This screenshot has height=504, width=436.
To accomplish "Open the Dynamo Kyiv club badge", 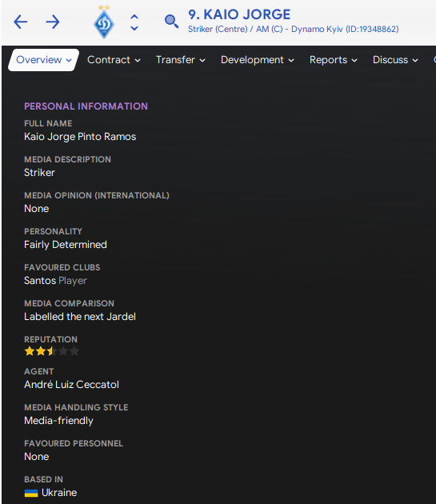I will [104, 22].
